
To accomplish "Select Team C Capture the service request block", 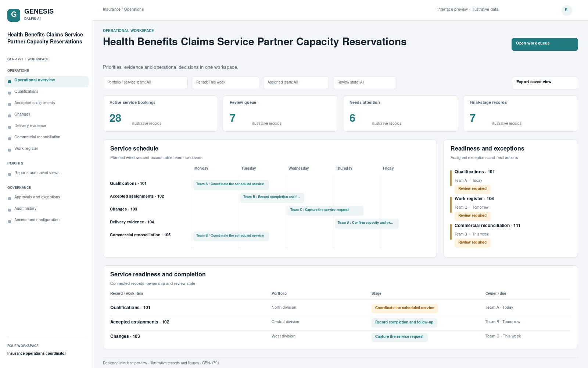I will point(325,210).
